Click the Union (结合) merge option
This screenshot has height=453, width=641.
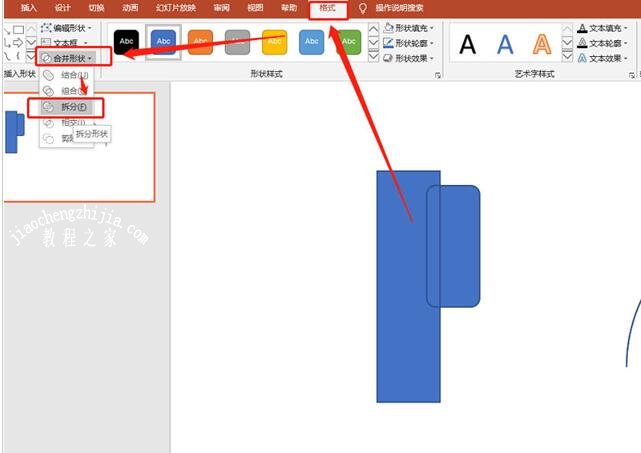pyautogui.click(x=67, y=75)
